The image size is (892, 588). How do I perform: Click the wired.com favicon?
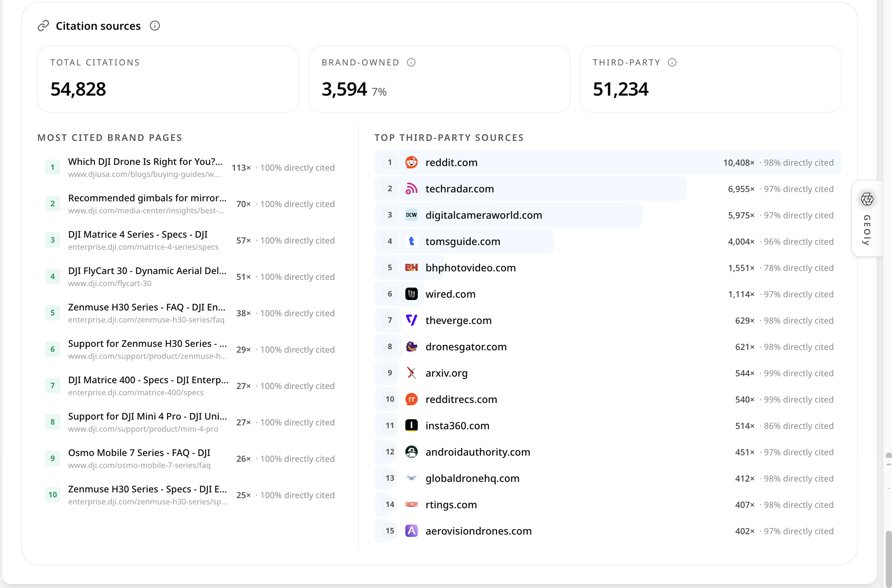click(411, 294)
